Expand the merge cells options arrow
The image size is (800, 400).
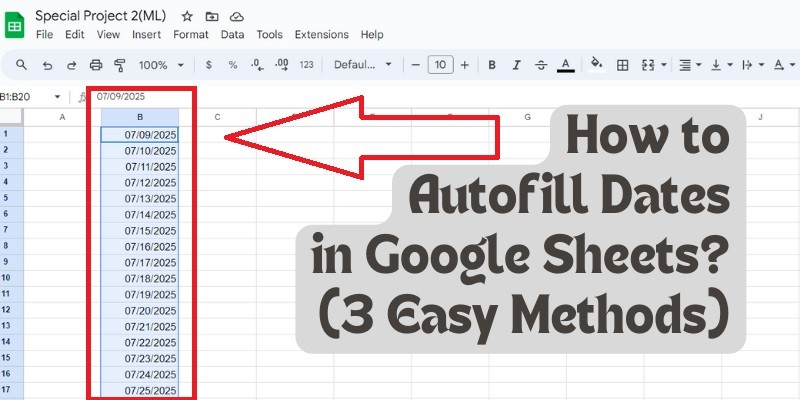pos(664,65)
